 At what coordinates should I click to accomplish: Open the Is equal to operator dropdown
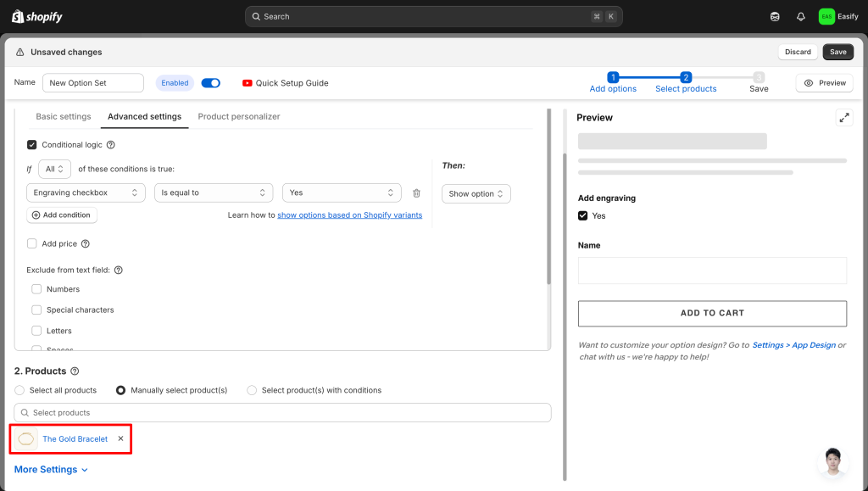(214, 193)
